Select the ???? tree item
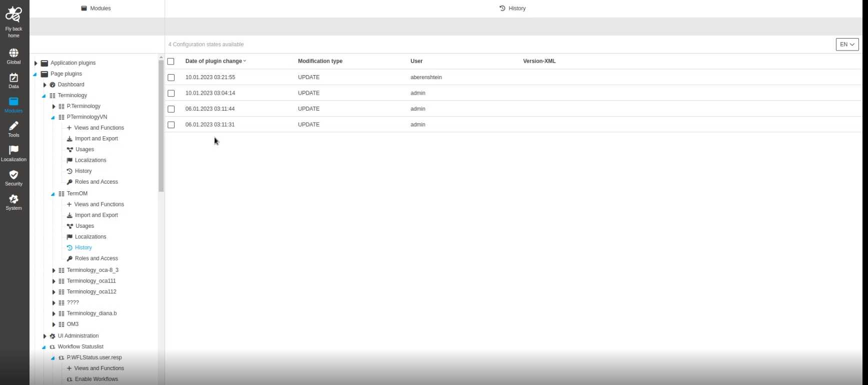 73,303
